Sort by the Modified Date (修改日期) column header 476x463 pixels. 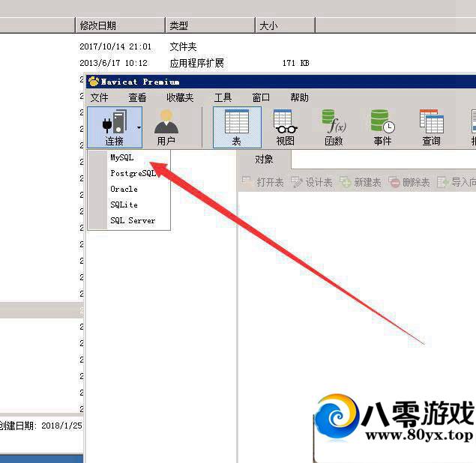click(98, 25)
